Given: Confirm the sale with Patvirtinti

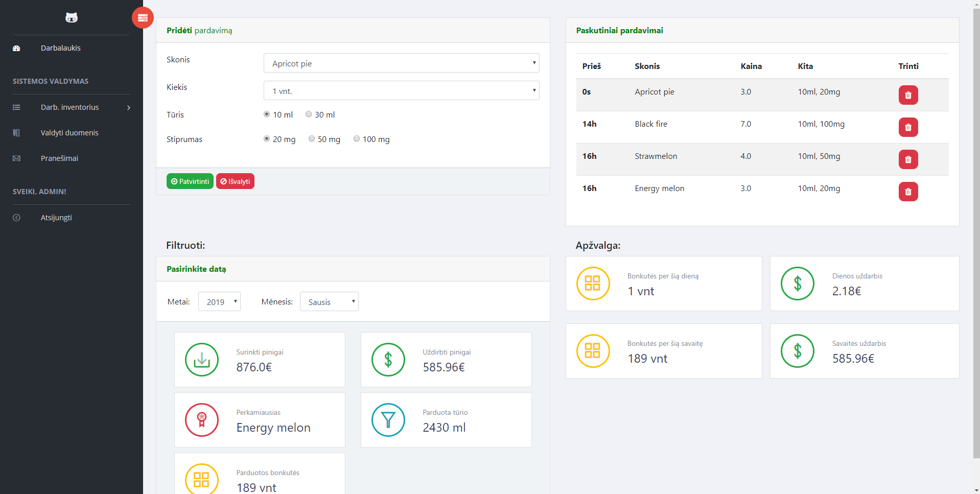Looking at the screenshot, I should [190, 181].
